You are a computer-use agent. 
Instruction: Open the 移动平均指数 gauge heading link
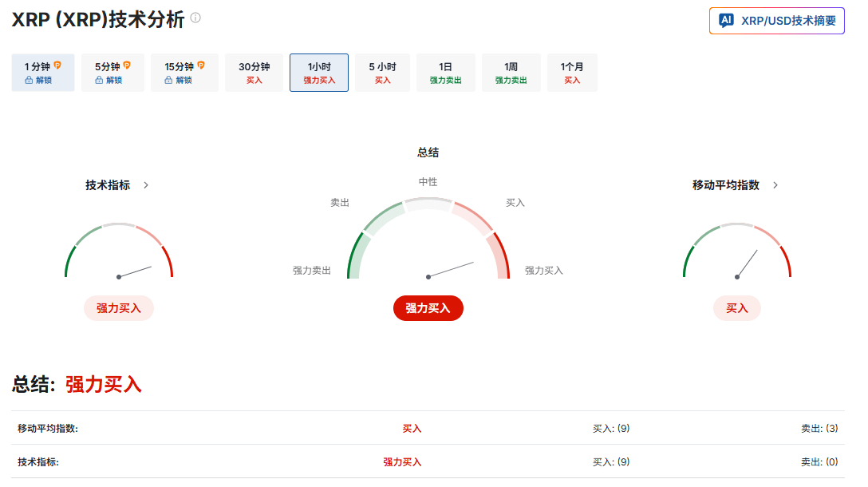point(726,185)
